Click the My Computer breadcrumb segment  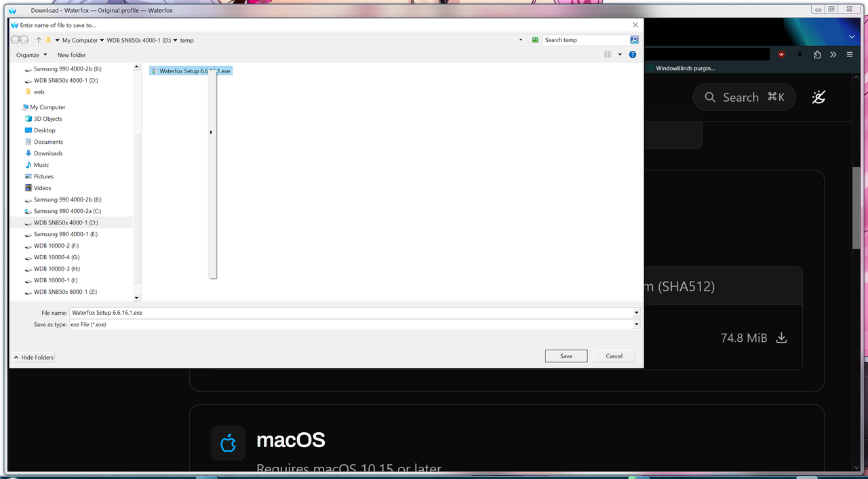pyautogui.click(x=80, y=40)
